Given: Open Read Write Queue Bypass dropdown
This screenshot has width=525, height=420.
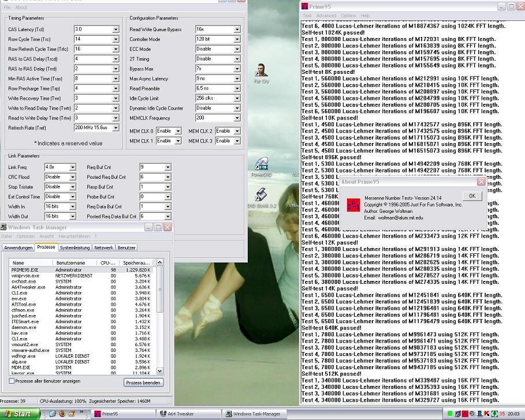Looking at the screenshot, I should tap(237, 29).
